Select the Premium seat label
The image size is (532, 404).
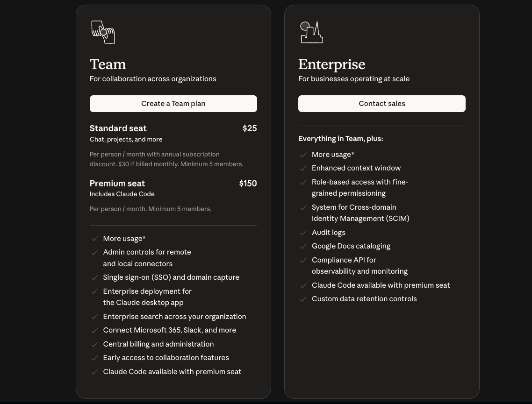[117, 184]
